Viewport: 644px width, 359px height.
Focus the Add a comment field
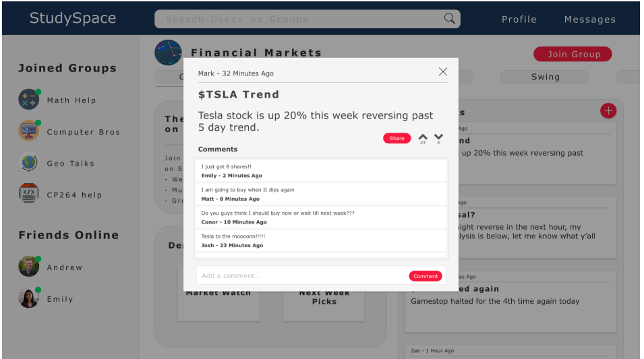tap(303, 275)
